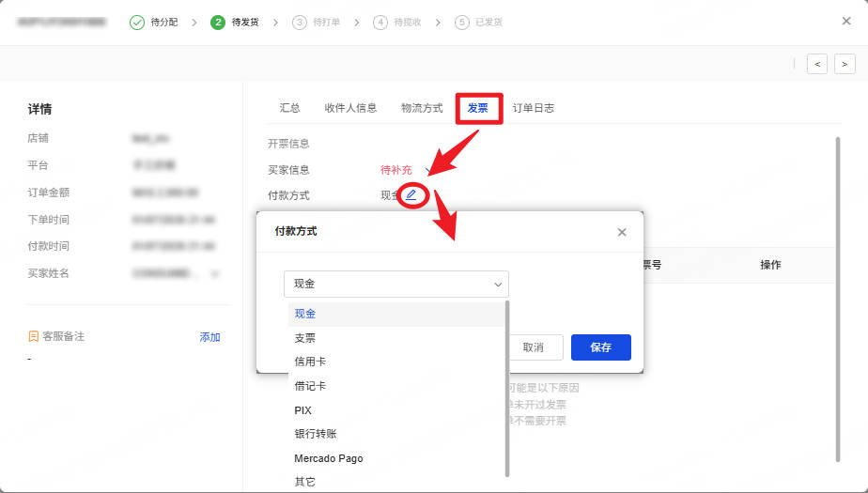Click the 订单金额 label
This screenshot has width=868, height=493.
point(49,193)
